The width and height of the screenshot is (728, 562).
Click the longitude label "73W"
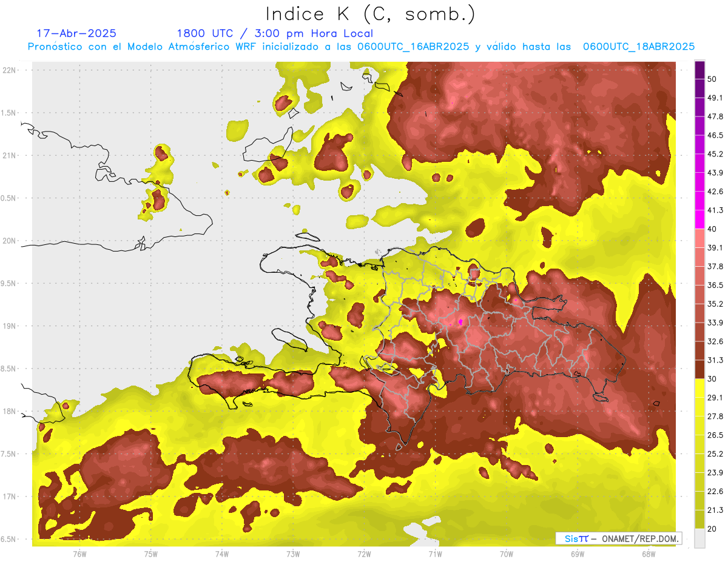coord(293,554)
